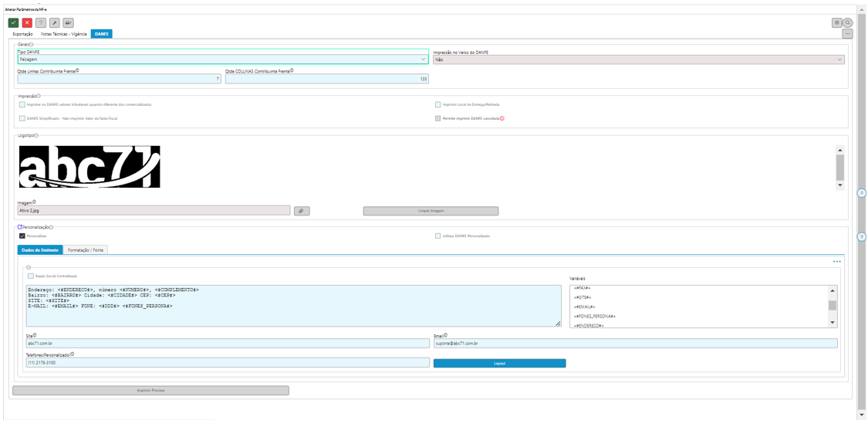Click the info icon beside the Email label
Screen dimensions: 868x424
(448, 334)
